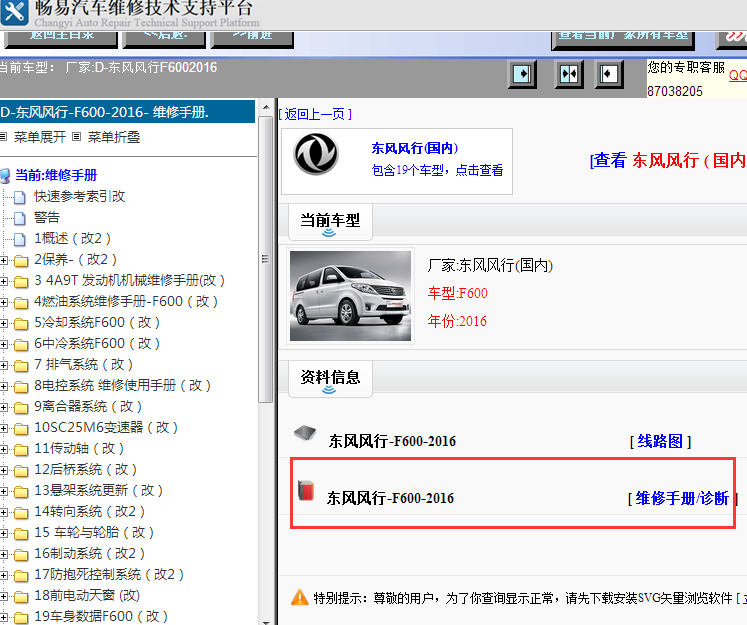
Task: Expand the 11传动轴（改） tree node
Action: tap(4, 449)
